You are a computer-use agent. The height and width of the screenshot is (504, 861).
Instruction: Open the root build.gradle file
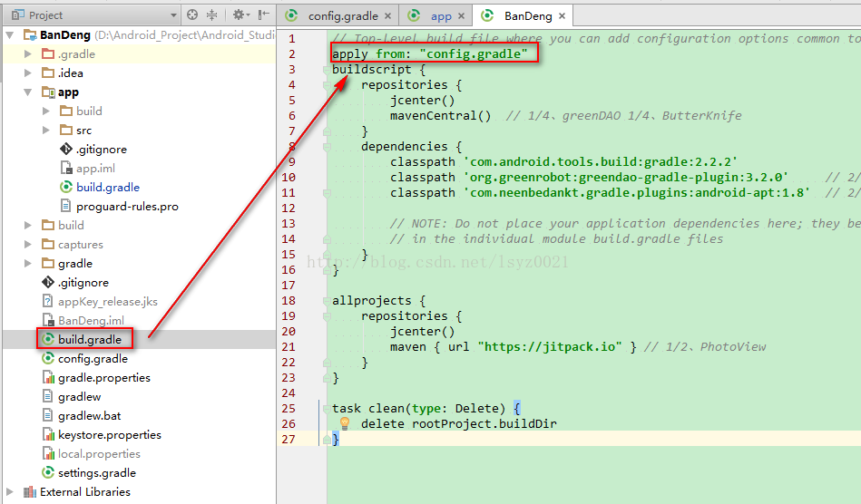(90, 339)
